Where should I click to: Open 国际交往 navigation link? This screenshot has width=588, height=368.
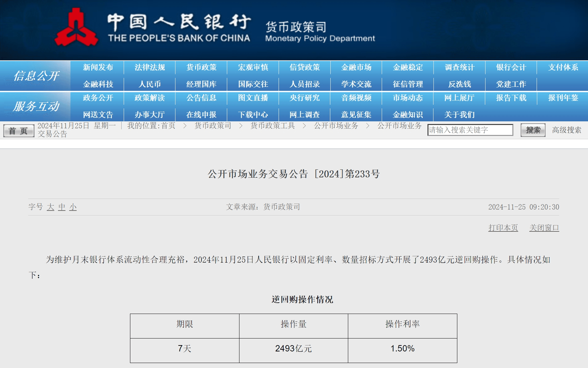tap(253, 84)
